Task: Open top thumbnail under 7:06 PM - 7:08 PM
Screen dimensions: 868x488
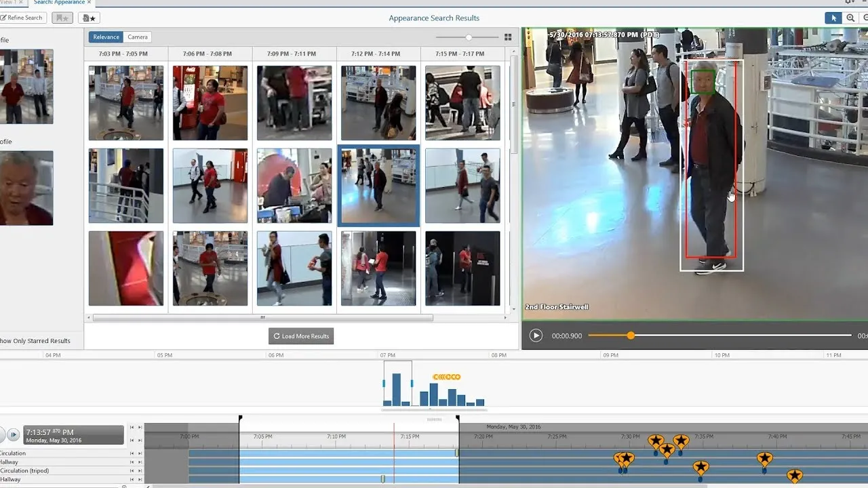Action: tap(210, 103)
